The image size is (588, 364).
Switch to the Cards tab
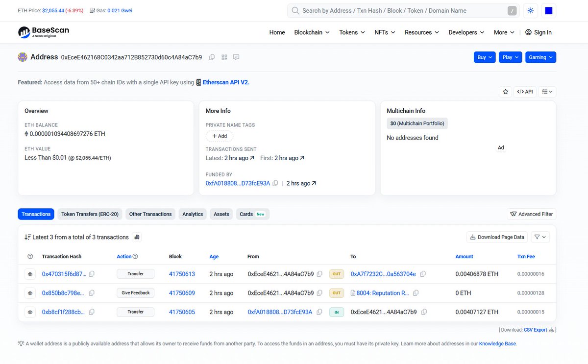click(x=253, y=214)
